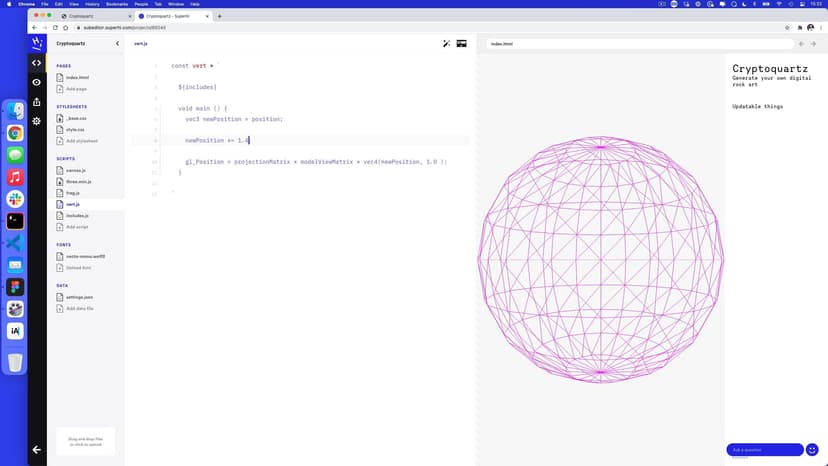
Task: Click the back arrow at sidebar bottom
Action: click(37, 450)
